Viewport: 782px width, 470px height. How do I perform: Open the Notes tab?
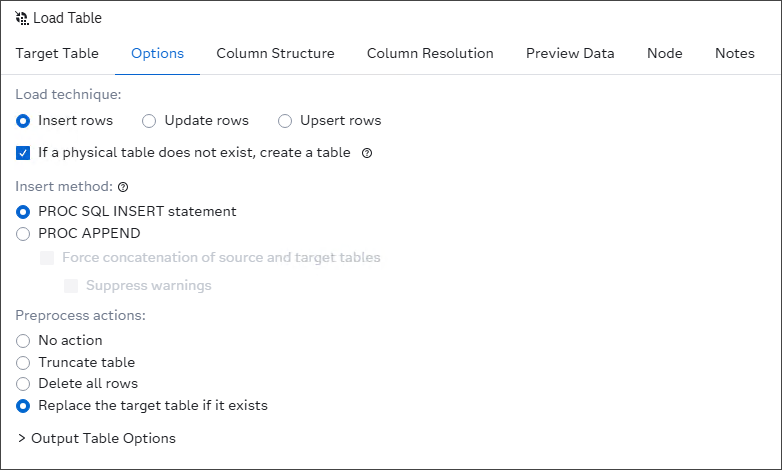[735, 53]
